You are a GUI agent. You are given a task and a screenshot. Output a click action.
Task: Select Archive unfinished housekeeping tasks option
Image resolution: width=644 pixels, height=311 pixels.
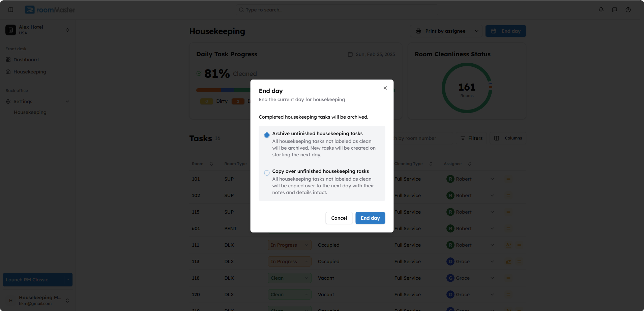[267, 135]
